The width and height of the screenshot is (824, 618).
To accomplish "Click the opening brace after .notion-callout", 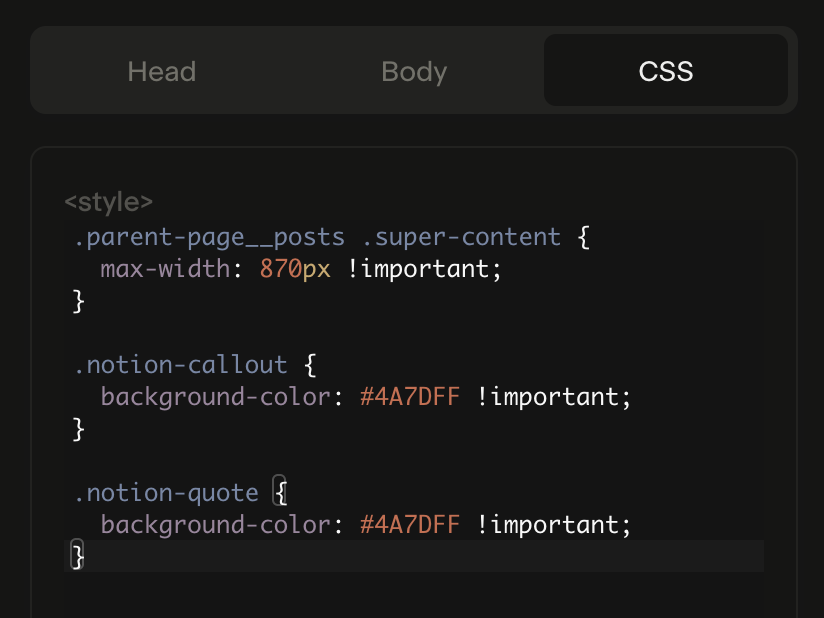I will coord(310,365).
